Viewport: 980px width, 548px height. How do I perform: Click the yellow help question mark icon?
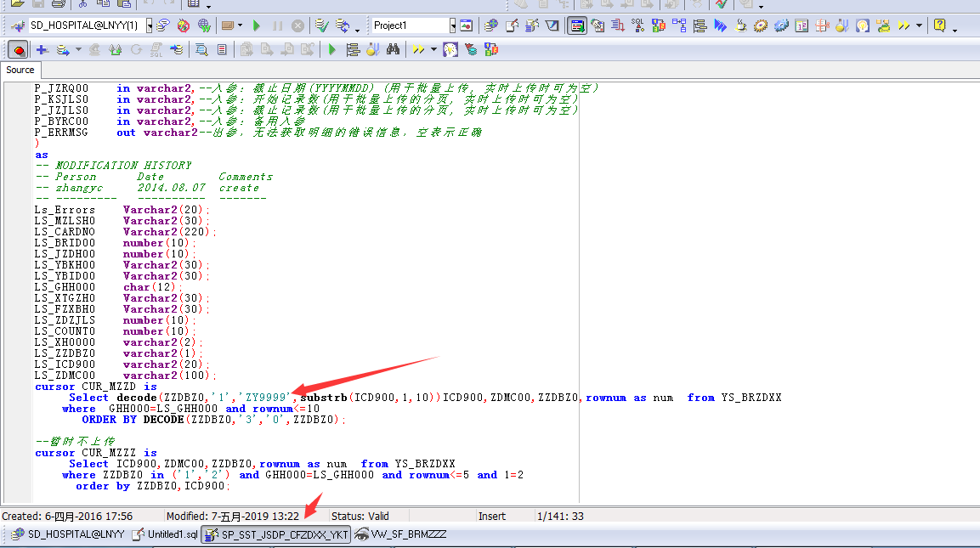[939, 25]
